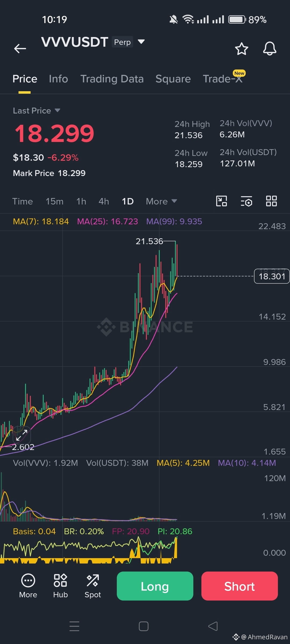Tap the Basis: 0.04 label
The width and height of the screenshot is (290, 644).
coord(34,531)
